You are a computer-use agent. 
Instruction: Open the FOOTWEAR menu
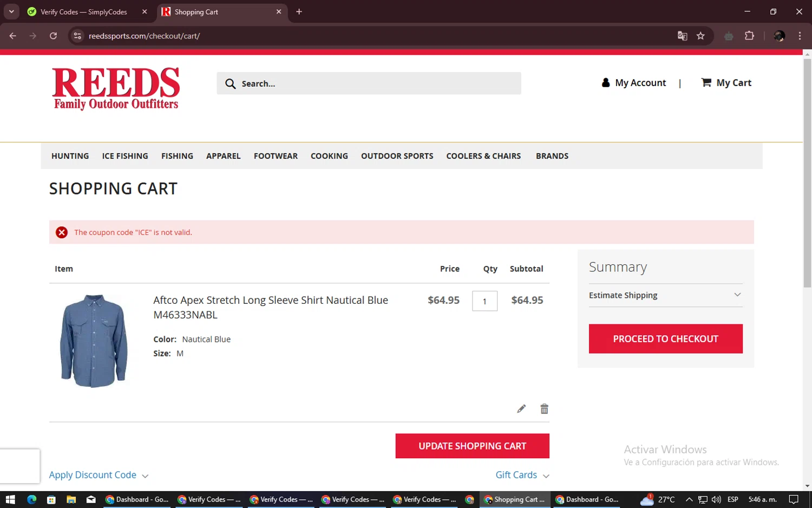[276, 156]
